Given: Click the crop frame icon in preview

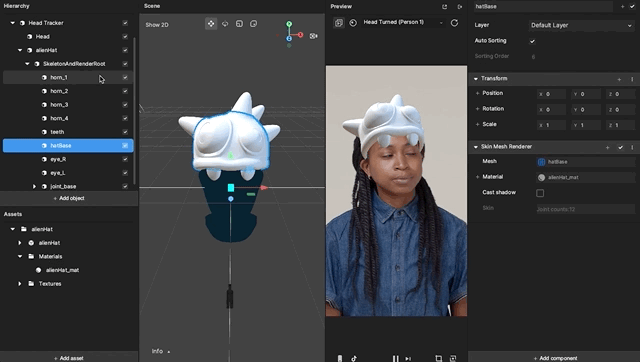Looking at the screenshot, I should [x=438, y=358].
